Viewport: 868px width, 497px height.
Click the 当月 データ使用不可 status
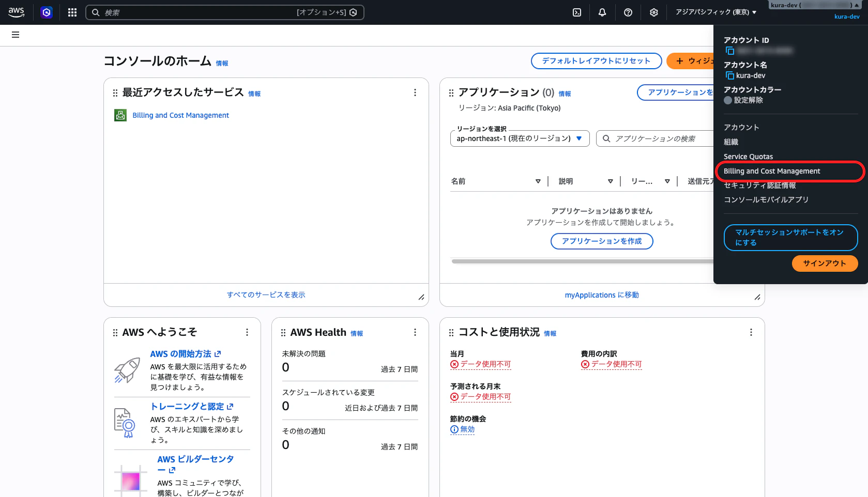pyautogui.click(x=481, y=364)
